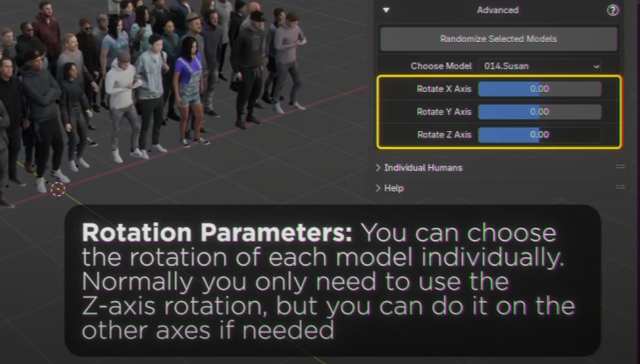
Task: Click the Rotate Z Axis slider
Action: pos(539,135)
